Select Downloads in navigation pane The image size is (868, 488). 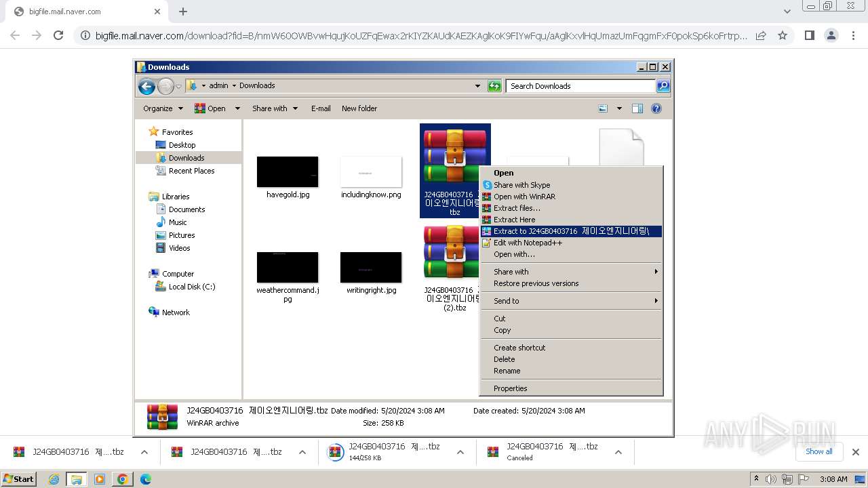point(186,158)
